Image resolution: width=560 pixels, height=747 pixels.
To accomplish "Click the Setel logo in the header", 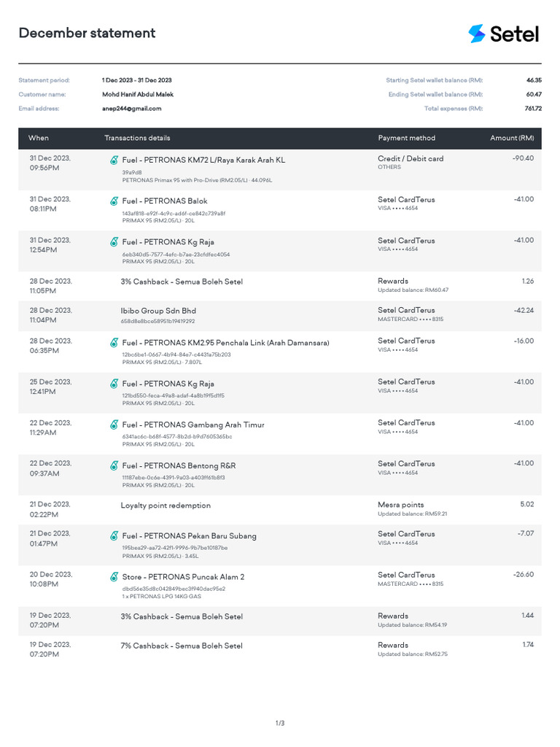I will [503, 34].
